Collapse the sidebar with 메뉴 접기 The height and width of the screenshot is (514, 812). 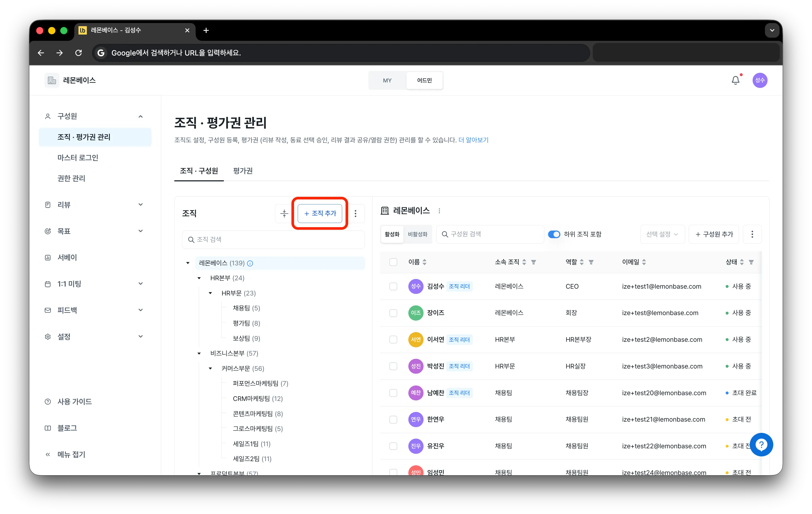pyautogui.click(x=71, y=455)
